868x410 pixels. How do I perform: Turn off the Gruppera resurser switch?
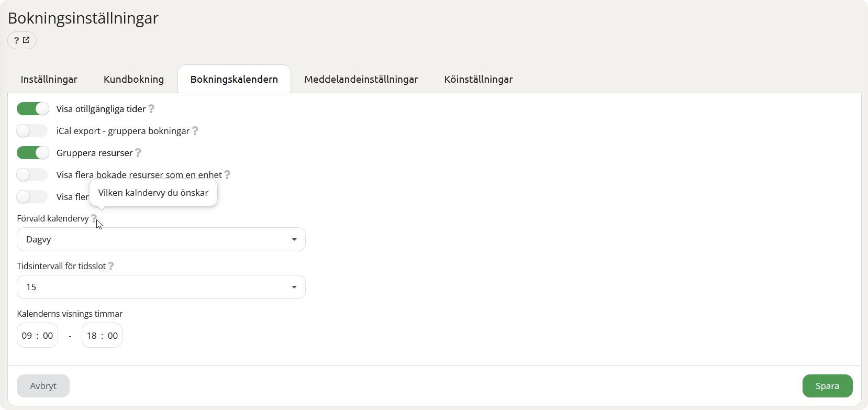(x=32, y=152)
